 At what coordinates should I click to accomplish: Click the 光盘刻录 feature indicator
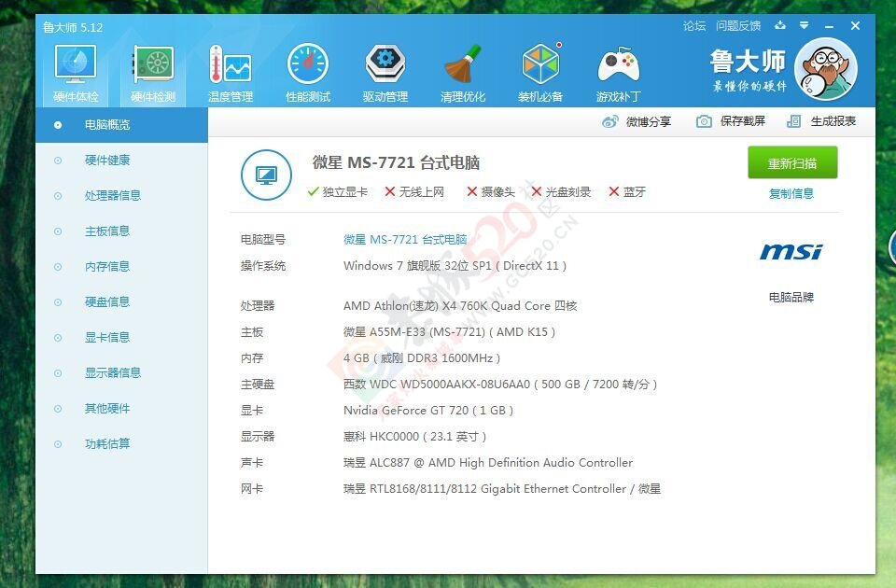tap(561, 191)
